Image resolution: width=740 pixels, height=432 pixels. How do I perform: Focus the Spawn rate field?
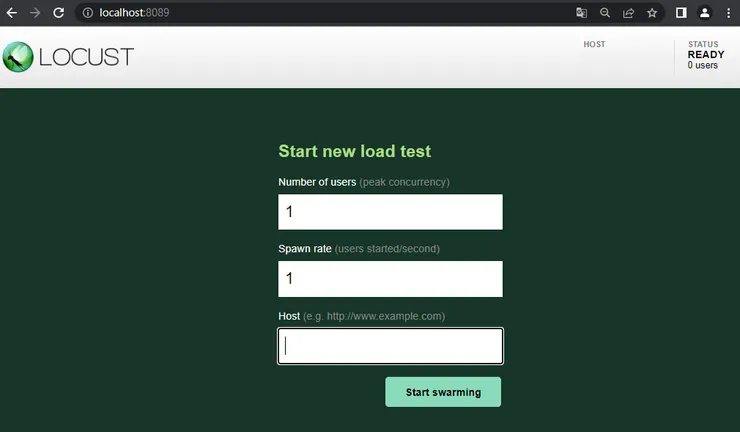[x=390, y=279]
